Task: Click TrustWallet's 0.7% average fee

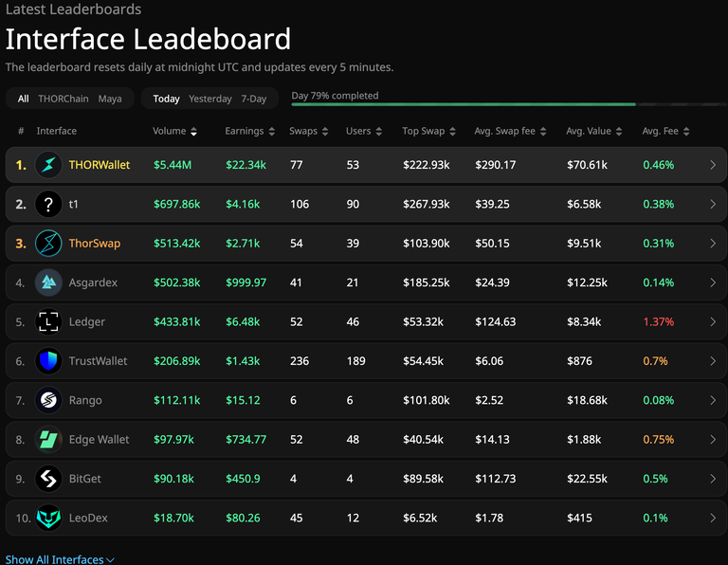Action: tap(655, 361)
